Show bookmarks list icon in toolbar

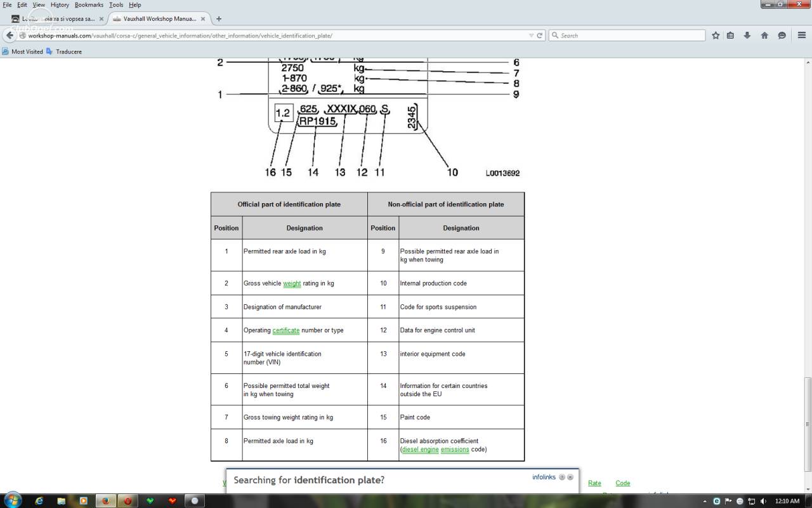731,36
